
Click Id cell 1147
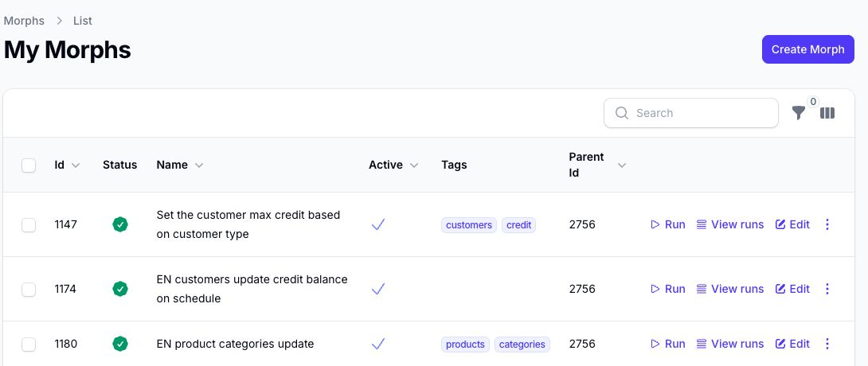65,224
